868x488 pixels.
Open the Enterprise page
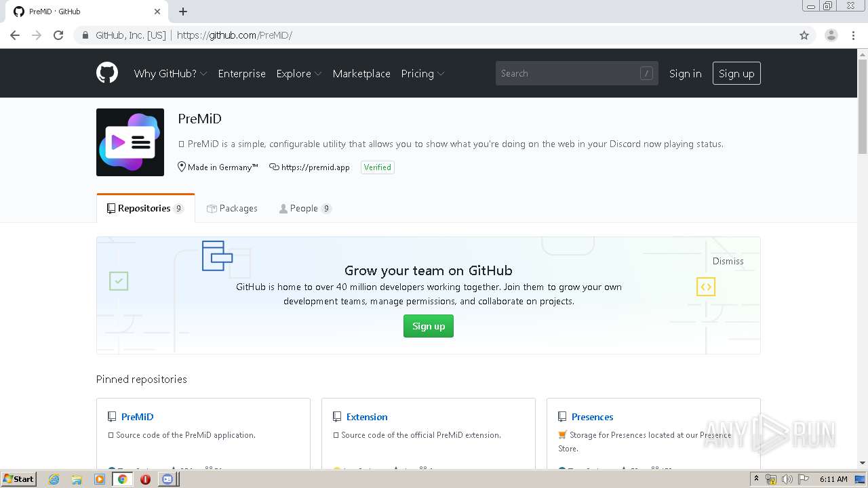241,73
